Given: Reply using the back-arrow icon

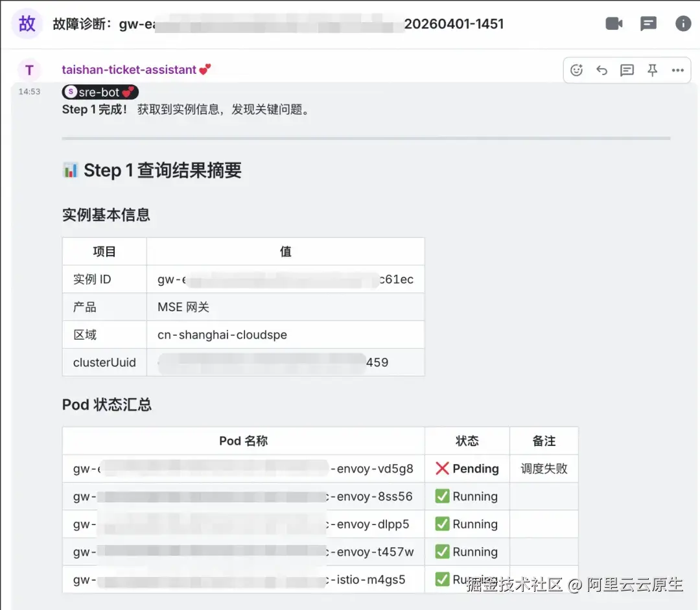Looking at the screenshot, I should point(601,71).
